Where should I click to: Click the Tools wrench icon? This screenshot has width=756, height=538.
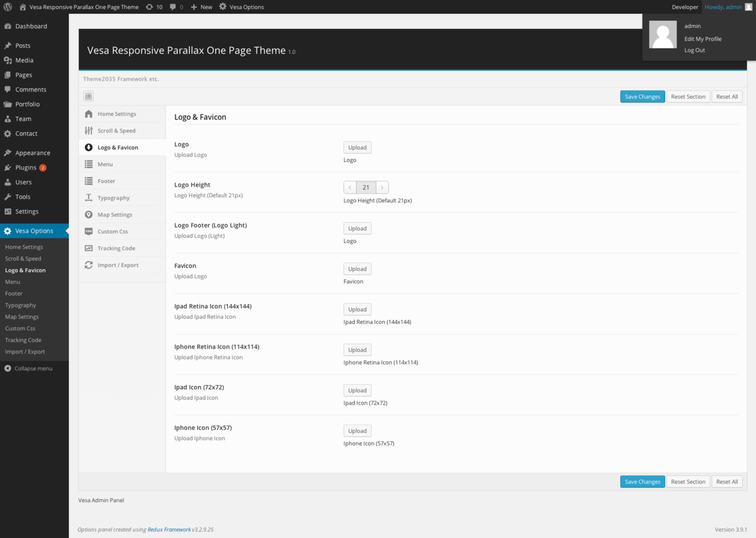tap(8, 197)
